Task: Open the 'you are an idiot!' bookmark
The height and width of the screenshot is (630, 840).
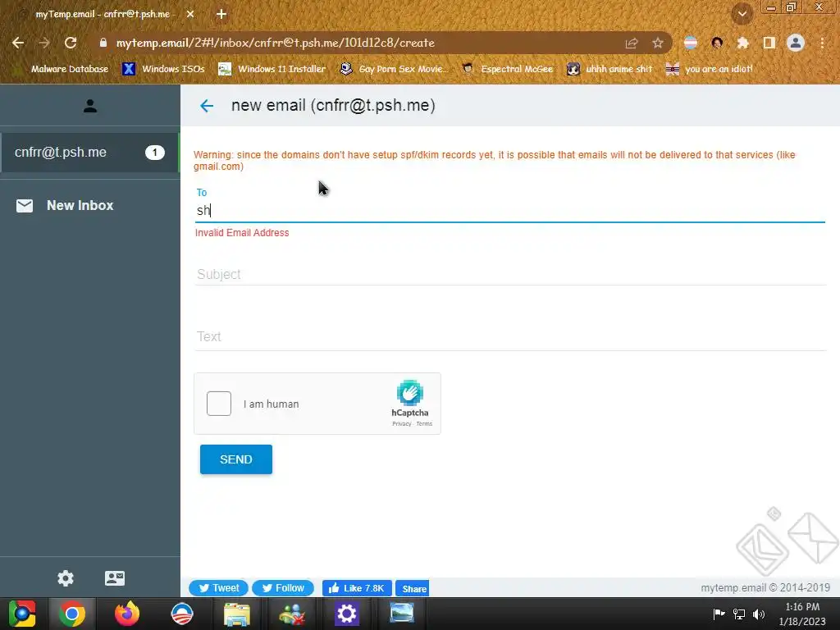Action: pyautogui.click(x=710, y=69)
